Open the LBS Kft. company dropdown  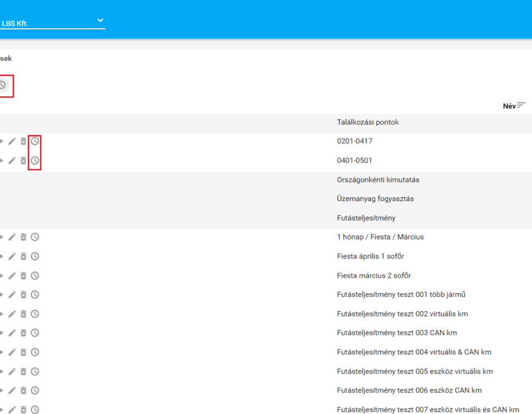point(53,22)
